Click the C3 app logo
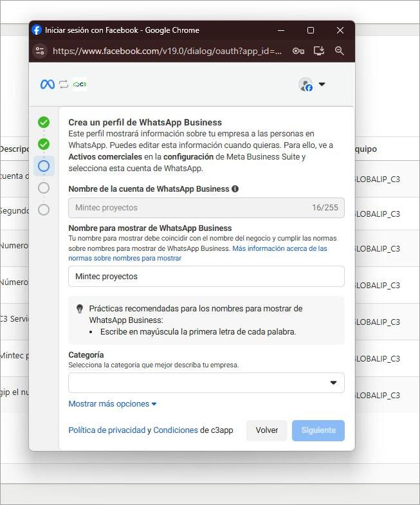 pyautogui.click(x=80, y=84)
